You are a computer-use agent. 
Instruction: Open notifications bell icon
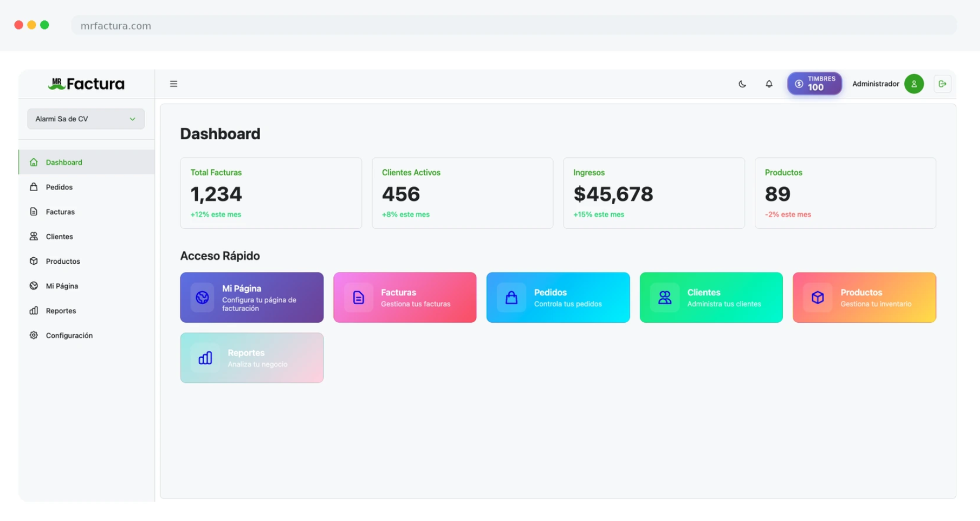pos(769,84)
